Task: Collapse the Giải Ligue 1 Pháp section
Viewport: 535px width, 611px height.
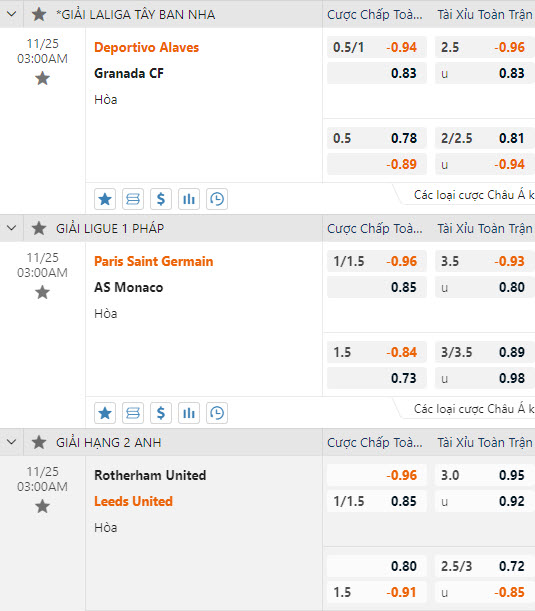Action: click(12, 228)
